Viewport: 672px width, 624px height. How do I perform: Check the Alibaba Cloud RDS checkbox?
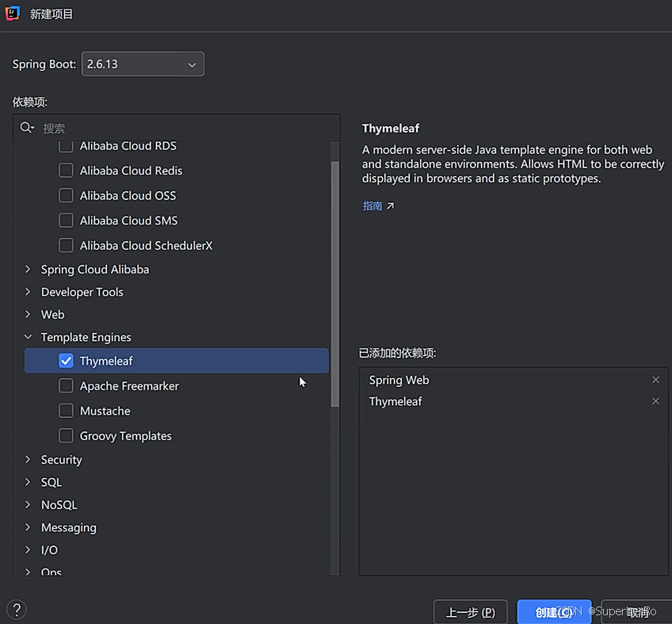(66, 146)
